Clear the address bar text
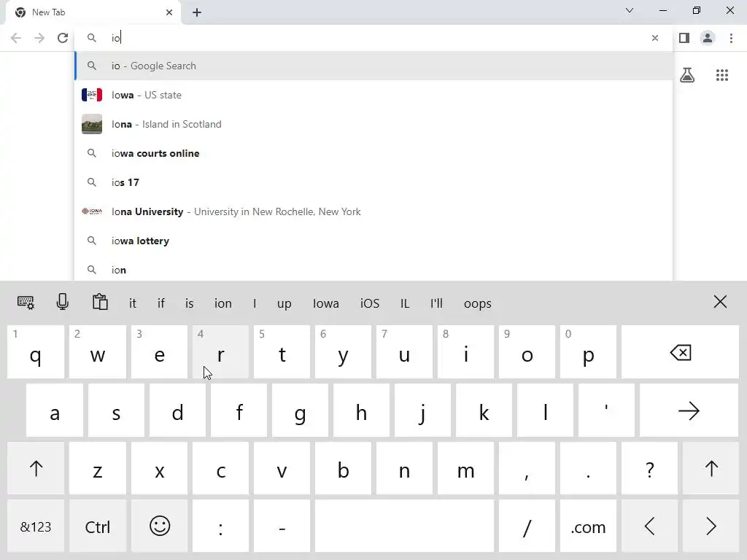The height and width of the screenshot is (560, 747). pos(655,38)
